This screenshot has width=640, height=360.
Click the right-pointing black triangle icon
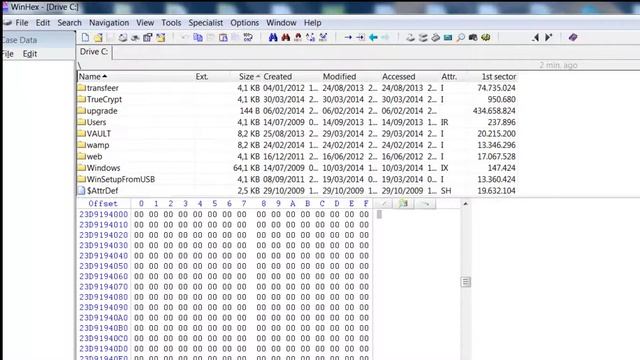coord(548,38)
